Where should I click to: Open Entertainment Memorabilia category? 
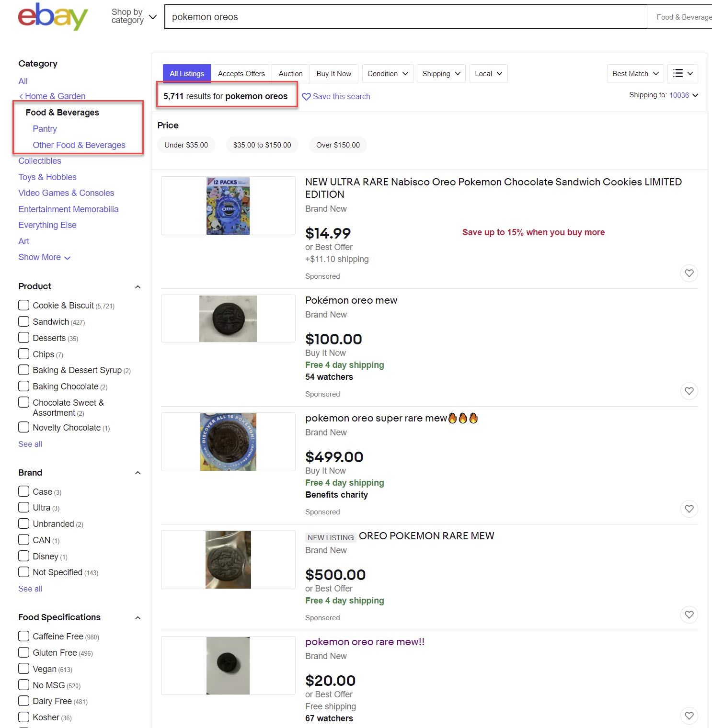pos(69,209)
